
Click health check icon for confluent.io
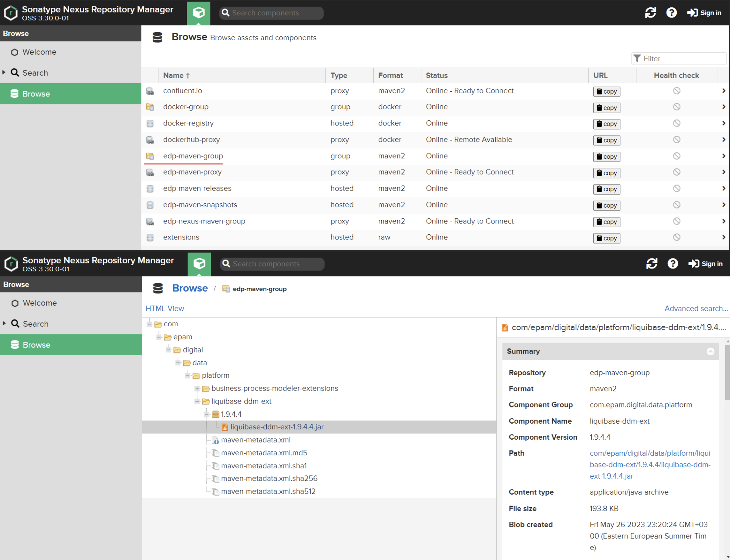(676, 91)
